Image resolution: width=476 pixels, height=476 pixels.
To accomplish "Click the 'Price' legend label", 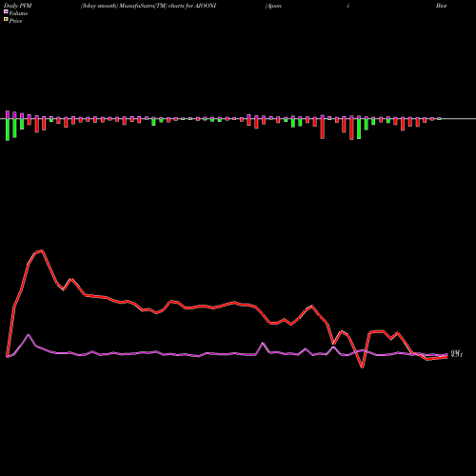I will point(15,21).
